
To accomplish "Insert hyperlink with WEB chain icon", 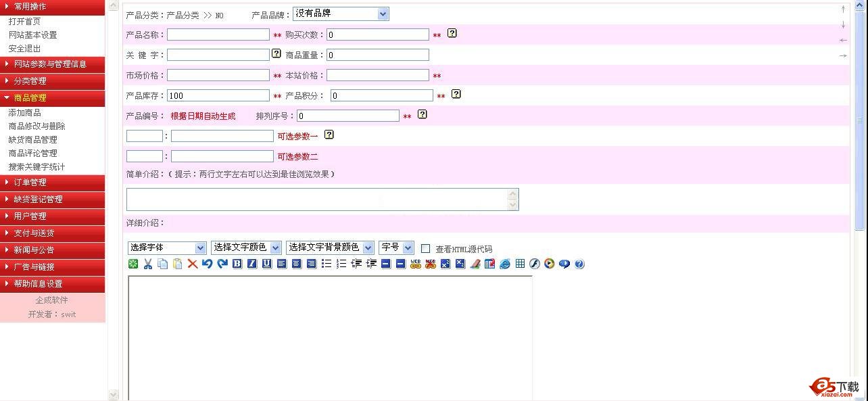I will (x=416, y=264).
